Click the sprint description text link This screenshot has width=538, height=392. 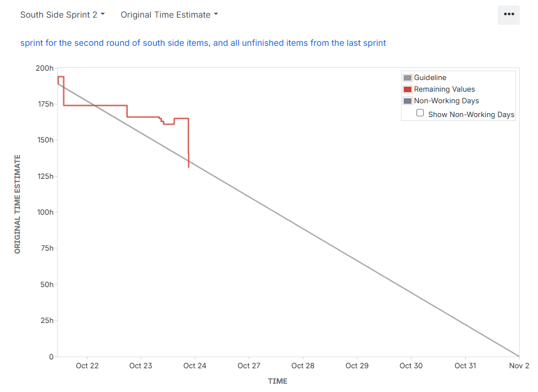tap(203, 43)
